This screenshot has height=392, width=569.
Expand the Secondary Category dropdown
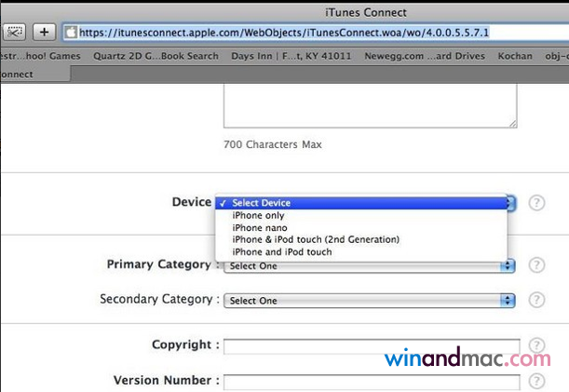[369, 301]
